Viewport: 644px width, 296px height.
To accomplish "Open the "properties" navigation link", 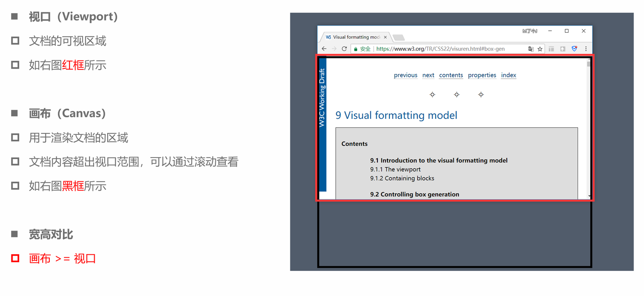I will coord(482,75).
